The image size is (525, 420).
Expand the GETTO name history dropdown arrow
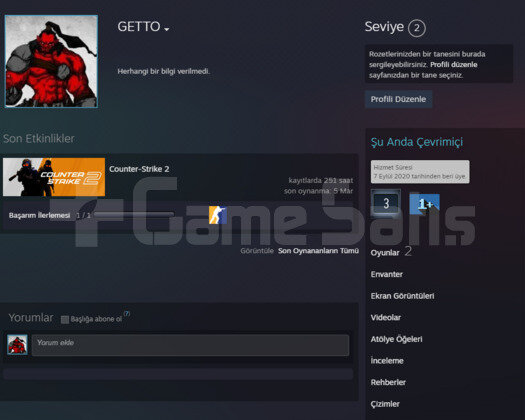167,30
